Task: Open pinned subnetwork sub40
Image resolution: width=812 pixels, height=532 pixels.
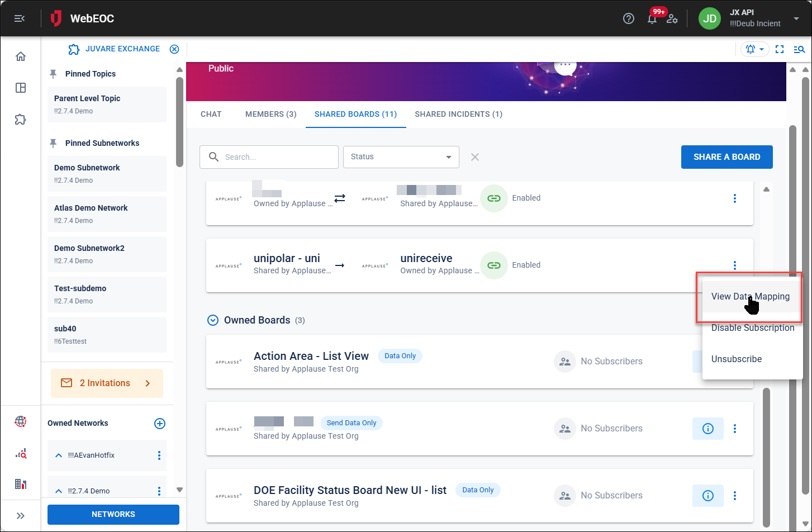Action: 107,334
